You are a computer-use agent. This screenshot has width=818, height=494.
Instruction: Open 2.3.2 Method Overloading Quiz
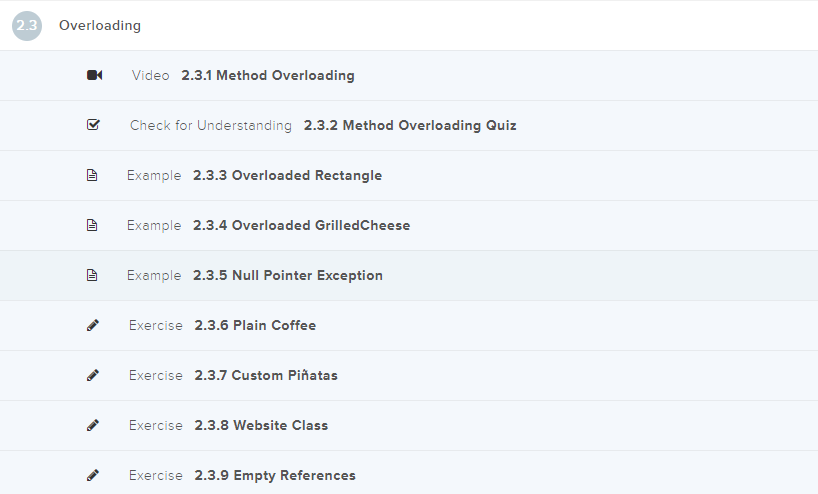pyautogui.click(x=410, y=126)
